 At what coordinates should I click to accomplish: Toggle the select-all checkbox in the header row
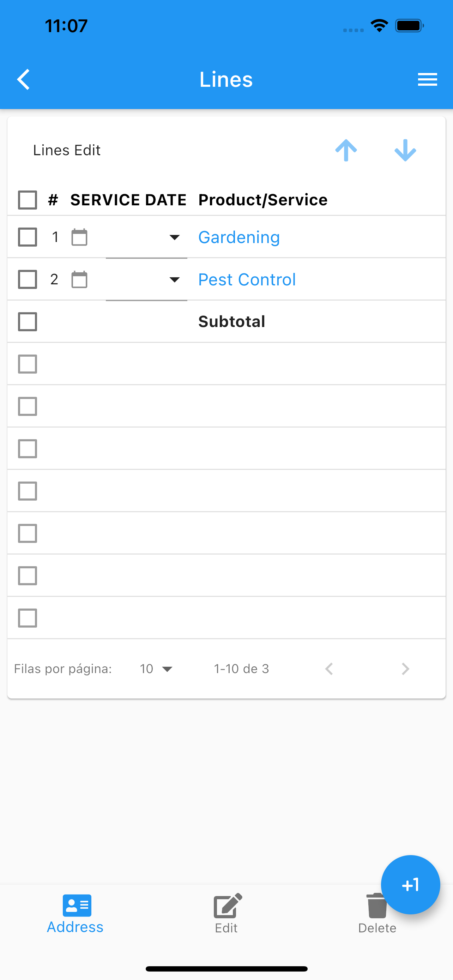pyautogui.click(x=28, y=200)
